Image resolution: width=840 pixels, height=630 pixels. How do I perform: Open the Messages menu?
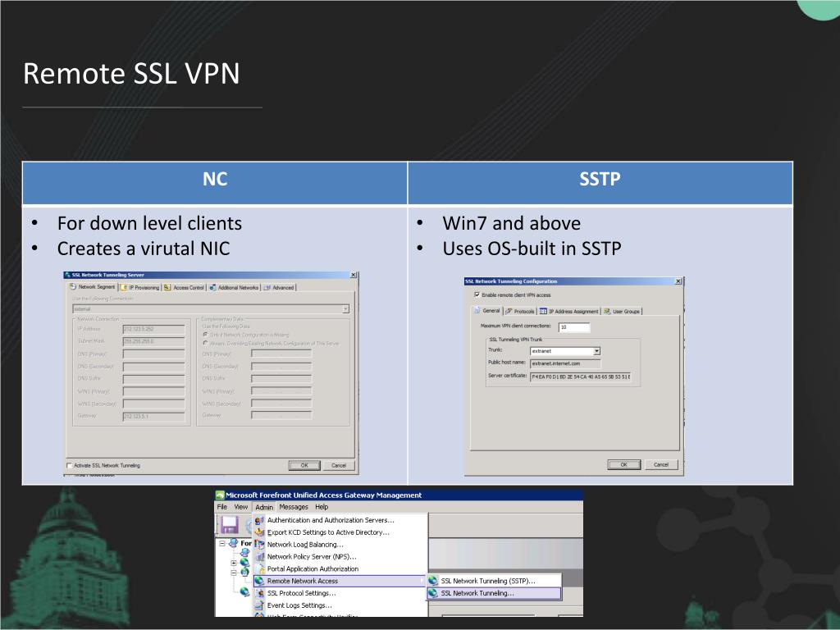(x=294, y=507)
